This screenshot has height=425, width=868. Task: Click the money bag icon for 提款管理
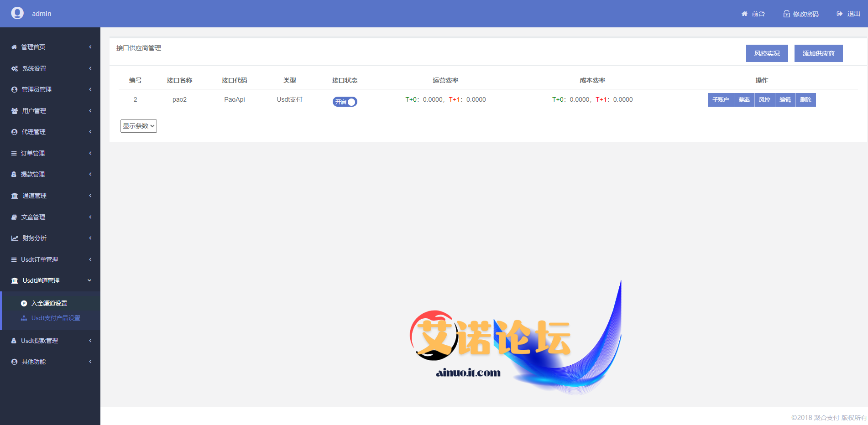pos(14,174)
